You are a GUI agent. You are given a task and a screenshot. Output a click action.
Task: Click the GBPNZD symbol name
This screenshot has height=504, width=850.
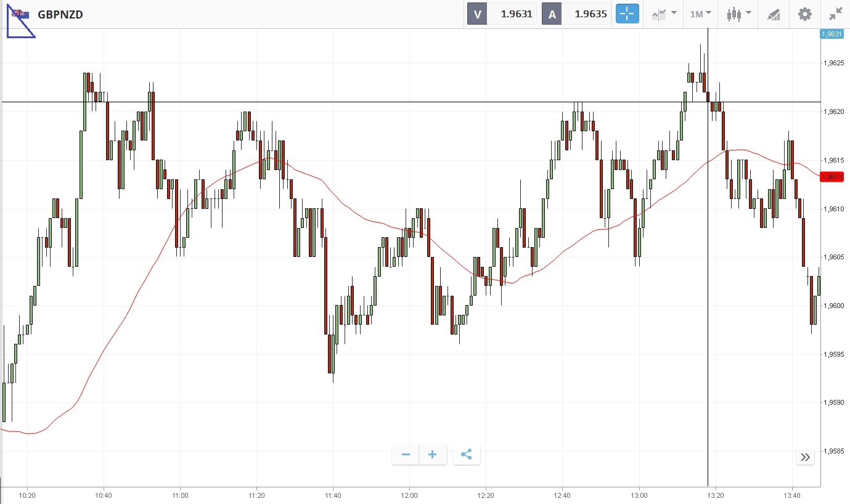pyautogui.click(x=60, y=14)
